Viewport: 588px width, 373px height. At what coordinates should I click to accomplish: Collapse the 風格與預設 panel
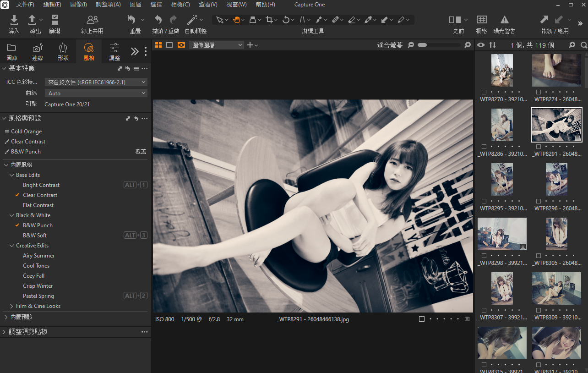pyautogui.click(x=4, y=118)
